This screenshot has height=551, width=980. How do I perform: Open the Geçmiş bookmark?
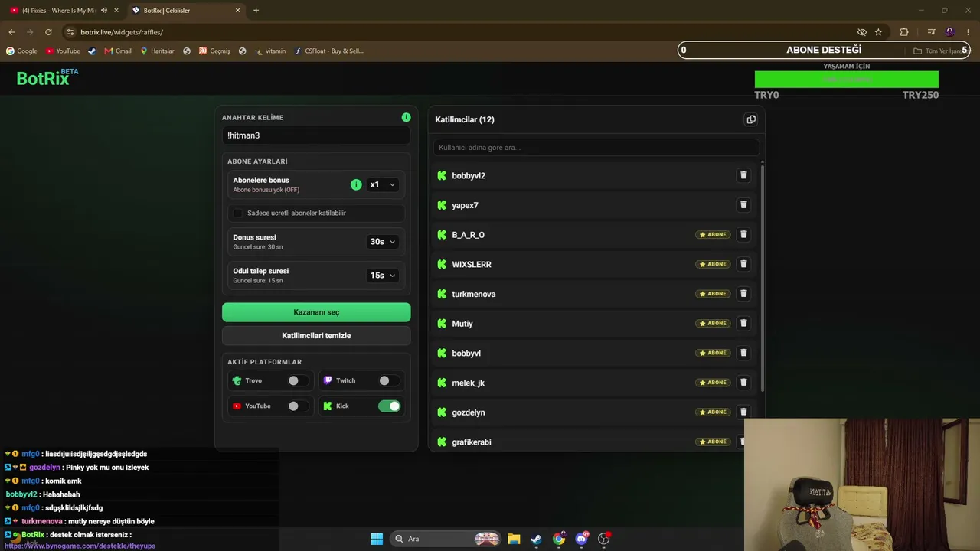coord(214,51)
